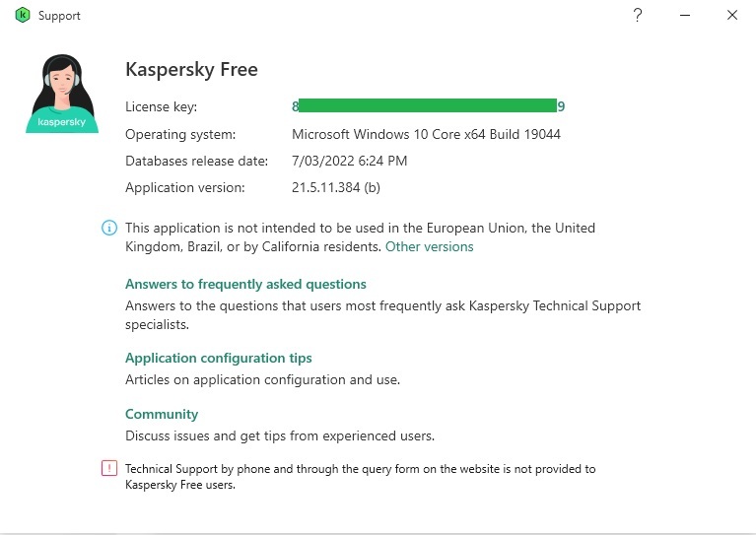
Task: Click the blue information circle icon
Action: click(x=109, y=229)
